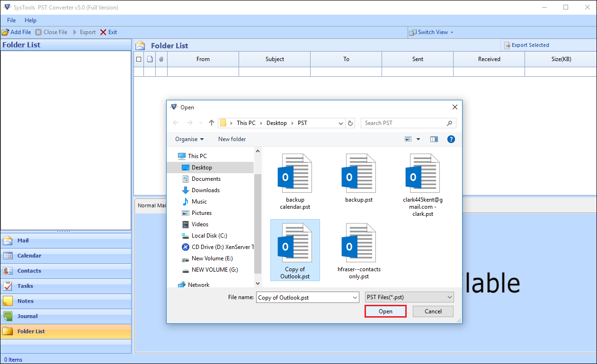This screenshot has width=597, height=364.
Task: Switch to the Normal Mail View tab
Action: click(151, 205)
